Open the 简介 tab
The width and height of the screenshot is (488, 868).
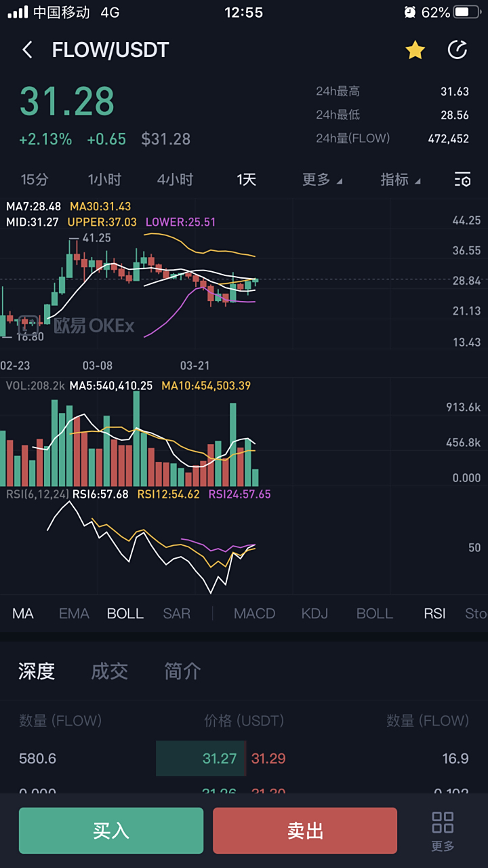pos(181,672)
